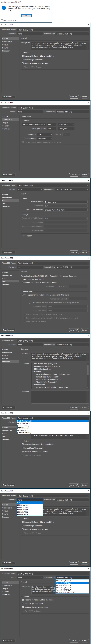91x644 pixels.
Task: Click the 450 images-above input field
Action: tap(51, 129)
